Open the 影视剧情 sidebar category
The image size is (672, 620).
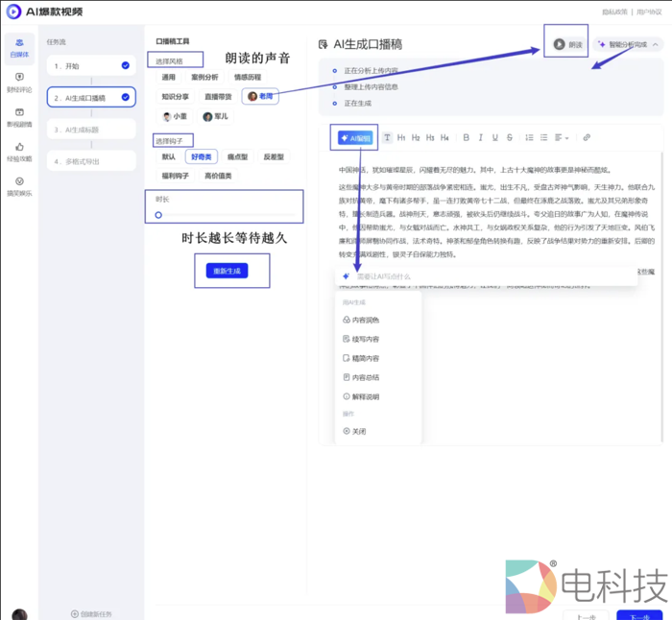18,117
